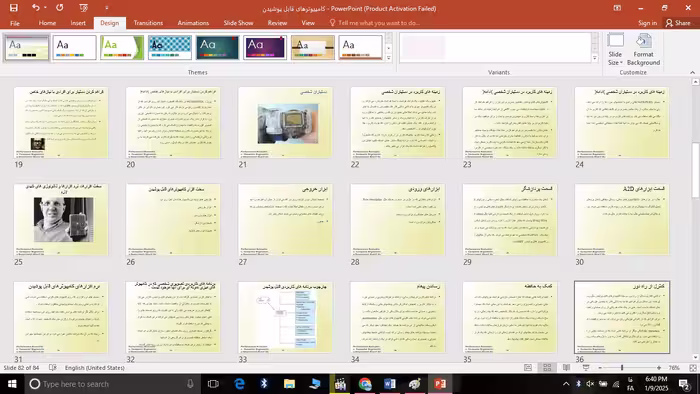Select slide 28 thumbnail

[x=398, y=220]
